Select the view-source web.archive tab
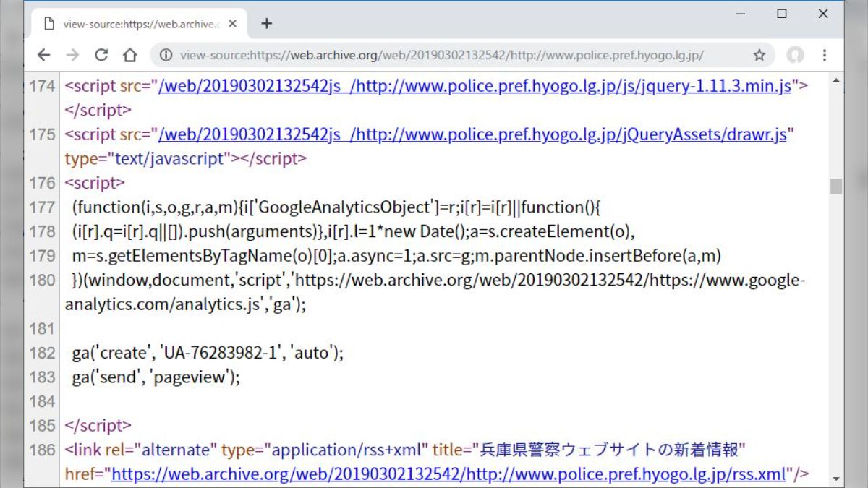The height and width of the screenshot is (488, 868). [x=137, y=23]
